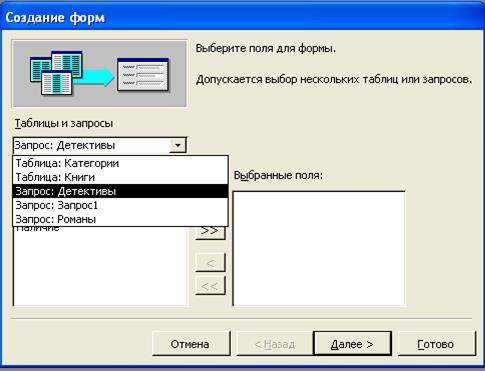This screenshot has height=371, width=485.
Task: Go forward with the Далее button
Action: point(352,344)
